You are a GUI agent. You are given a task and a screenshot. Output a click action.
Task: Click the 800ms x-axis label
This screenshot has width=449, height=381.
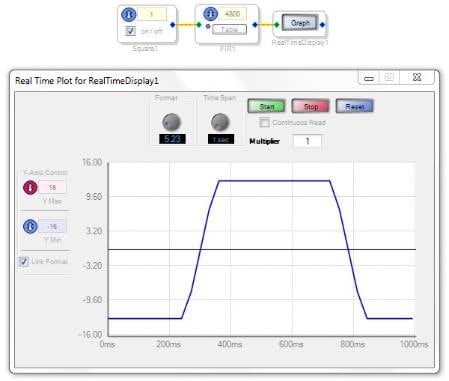click(x=352, y=344)
